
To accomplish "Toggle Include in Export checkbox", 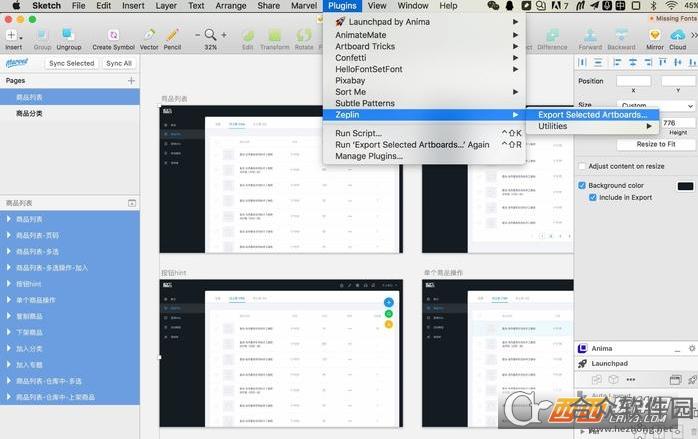I will (592, 197).
